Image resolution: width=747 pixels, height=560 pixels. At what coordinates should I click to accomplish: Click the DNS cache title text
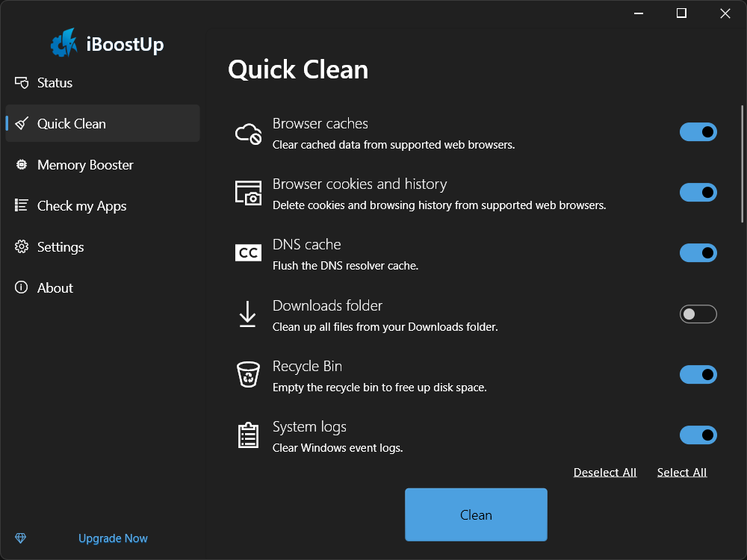[x=307, y=245]
